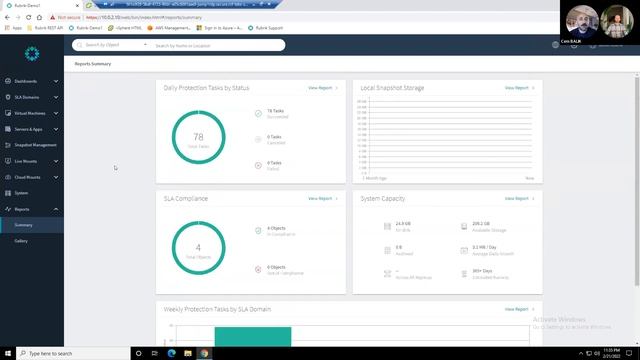Open the Dashboards section icon
Screen dimensions: 640x360
click(x=8, y=81)
